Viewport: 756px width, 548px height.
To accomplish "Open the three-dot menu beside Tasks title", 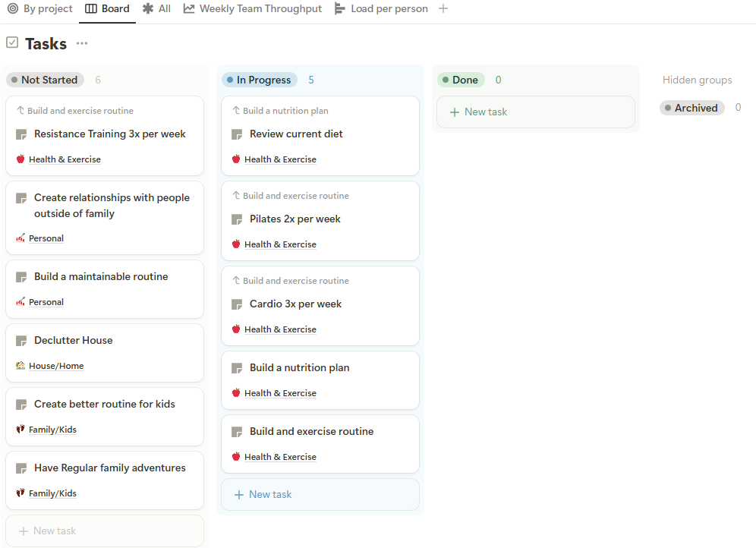I will coord(82,44).
